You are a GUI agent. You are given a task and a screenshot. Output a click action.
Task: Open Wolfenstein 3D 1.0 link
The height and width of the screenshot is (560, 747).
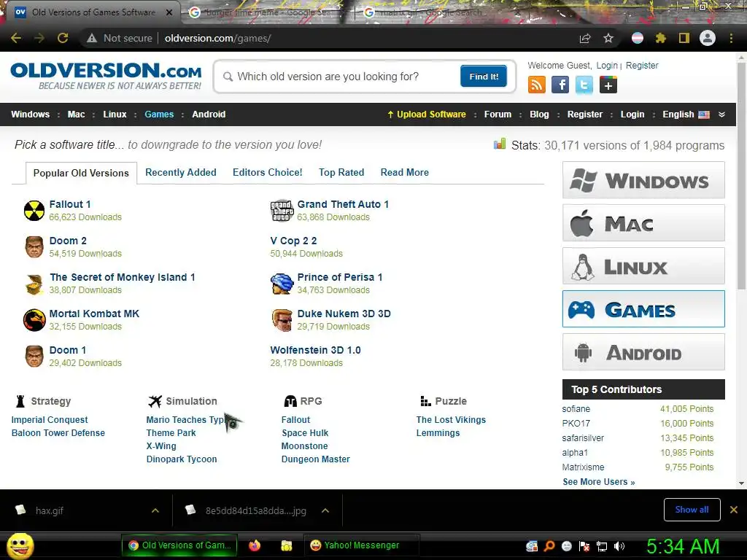point(315,350)
